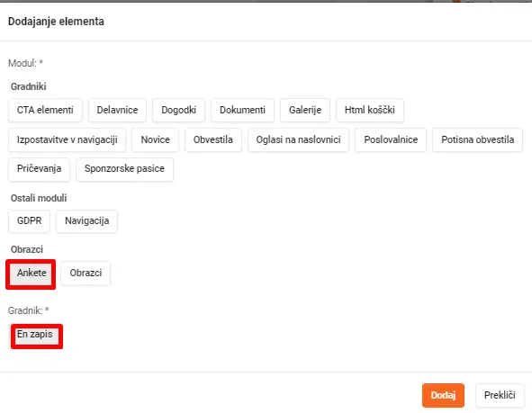Image resolution: width=532 pixels, height=413 pixels.
Task: Choose Potisna obvestila module
Action: point(477,139)
